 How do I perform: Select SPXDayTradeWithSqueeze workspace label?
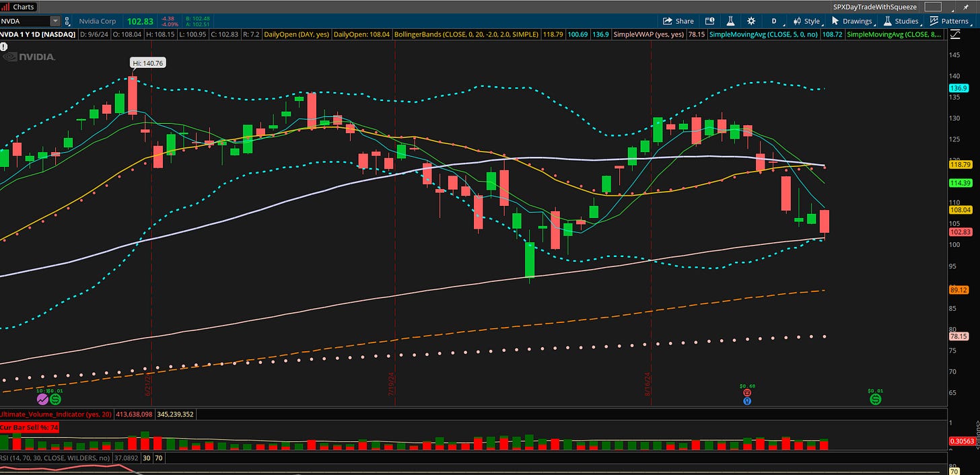coord(875,6)
